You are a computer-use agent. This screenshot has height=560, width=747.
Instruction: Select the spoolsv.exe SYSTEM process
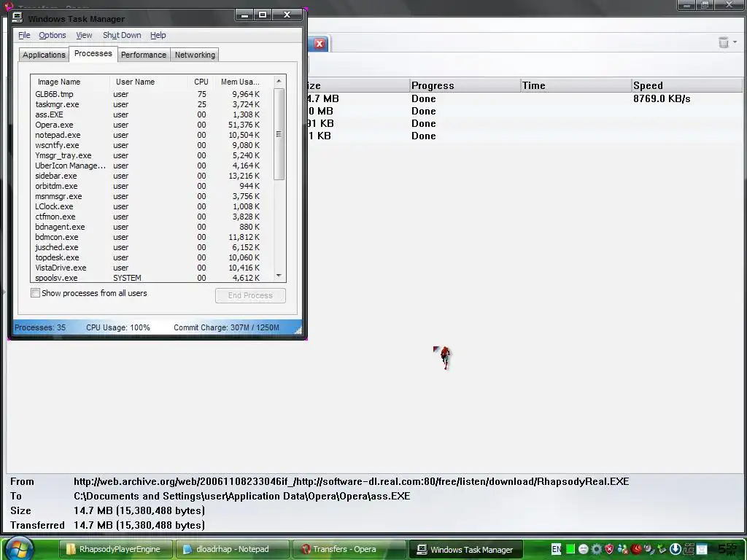[152, 278]
